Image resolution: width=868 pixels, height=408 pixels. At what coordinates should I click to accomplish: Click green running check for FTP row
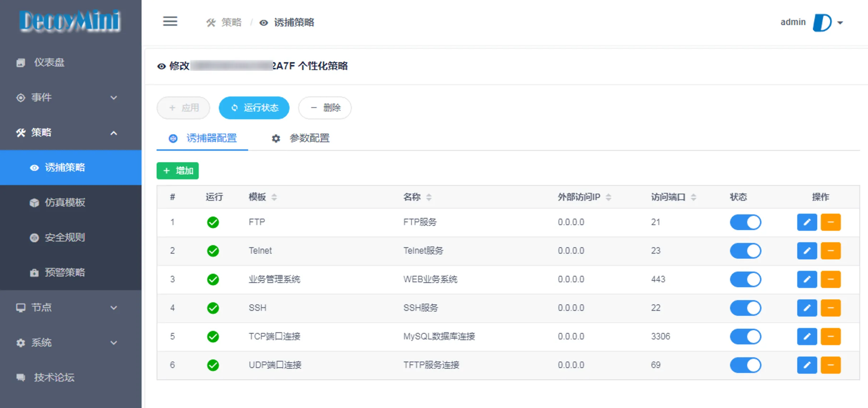pos(213,222)
